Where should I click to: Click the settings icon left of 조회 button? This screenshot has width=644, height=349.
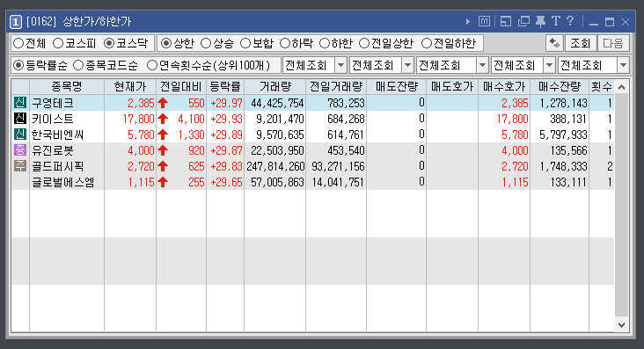pyautogui.click(x=554, y=43)
